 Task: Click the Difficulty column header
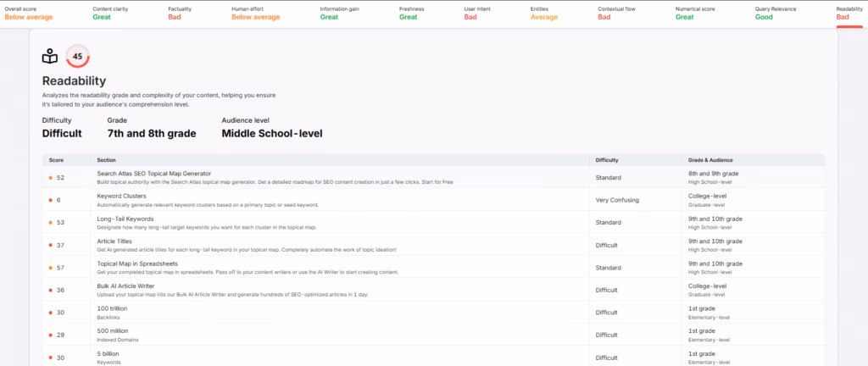point(607,159)
